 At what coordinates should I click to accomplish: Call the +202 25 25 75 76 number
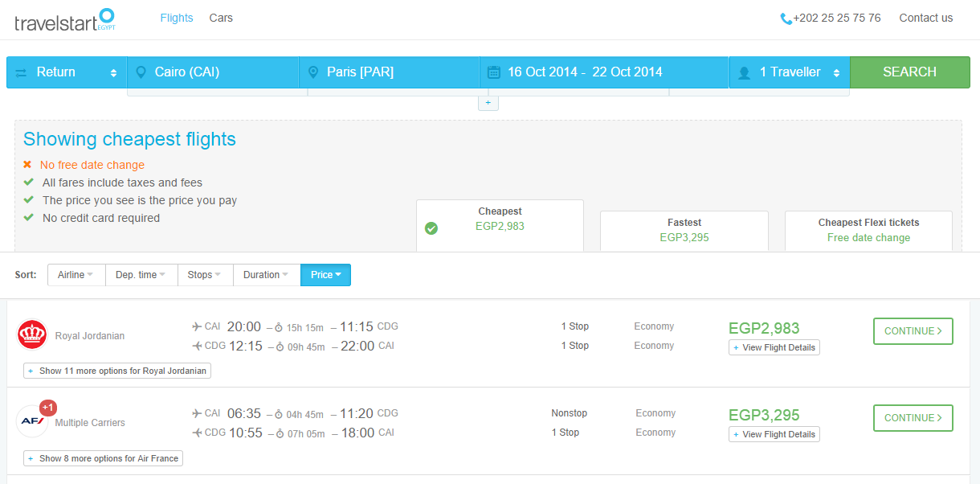click(836, 18)
